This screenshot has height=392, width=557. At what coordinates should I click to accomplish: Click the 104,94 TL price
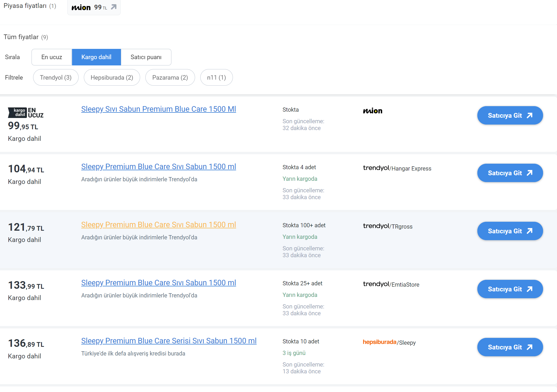(26, 169)
